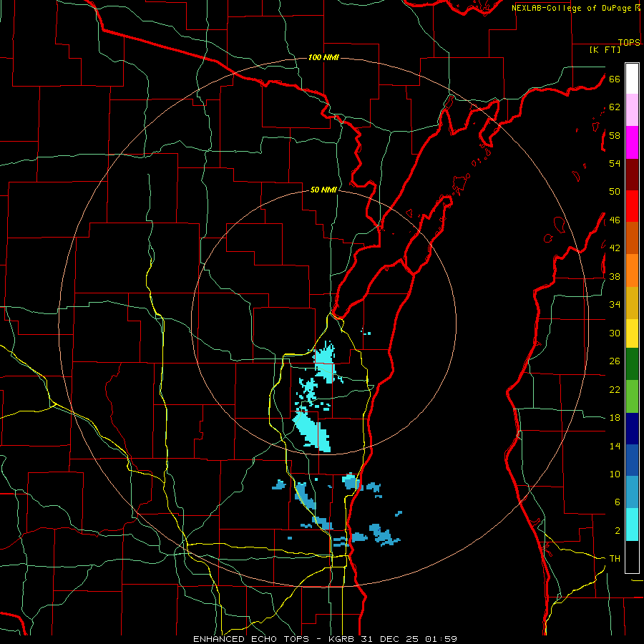Select the navy blue legend swatch
644x644 pixels.
tap(632, 429)
